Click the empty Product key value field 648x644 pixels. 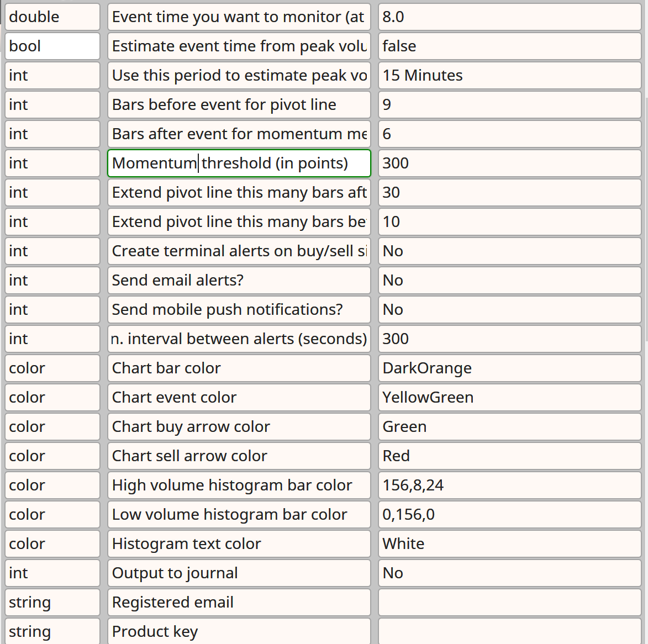509,631
